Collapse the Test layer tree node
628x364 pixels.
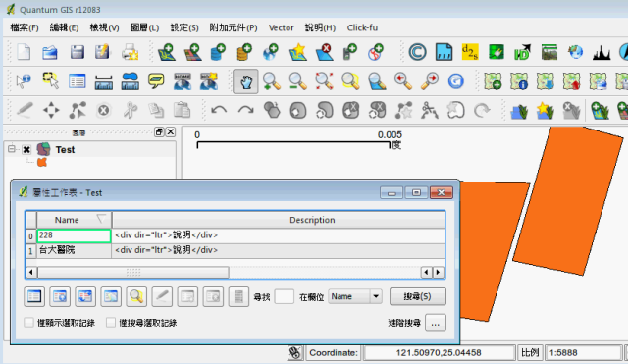tap(11, 149)
